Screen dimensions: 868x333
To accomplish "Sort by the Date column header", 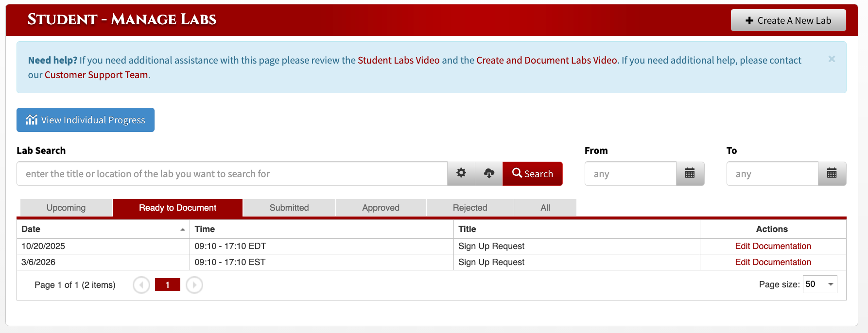I will 103,229.
